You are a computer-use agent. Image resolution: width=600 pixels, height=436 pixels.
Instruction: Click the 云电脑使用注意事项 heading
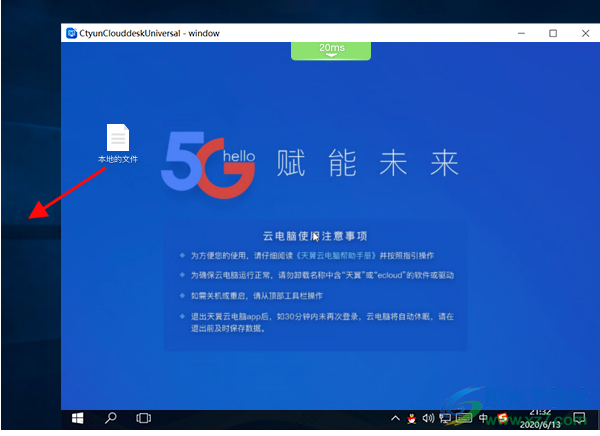[x=315, y=236]
